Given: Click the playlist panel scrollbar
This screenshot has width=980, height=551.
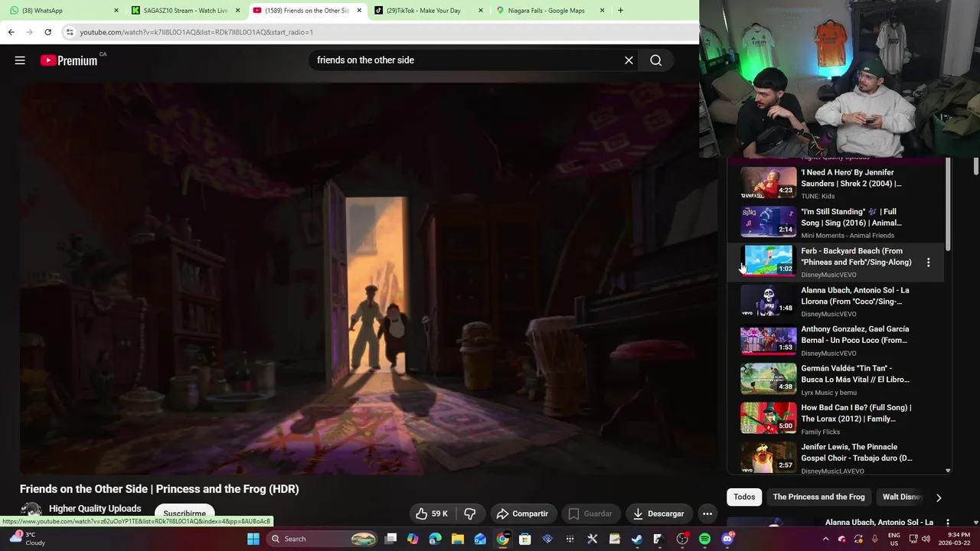Looking at the screenshot, I should pyautogui.click(x=948, y=204).
